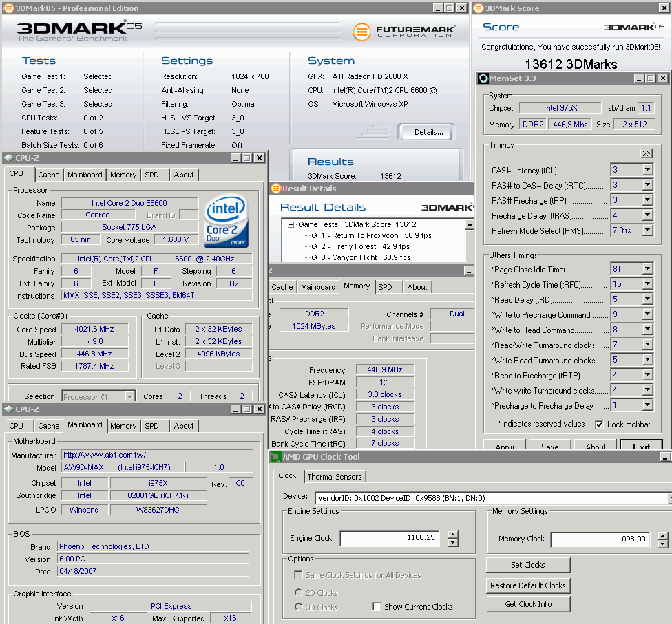Maximize the MemSet 3.3 window

coord(651,78)
